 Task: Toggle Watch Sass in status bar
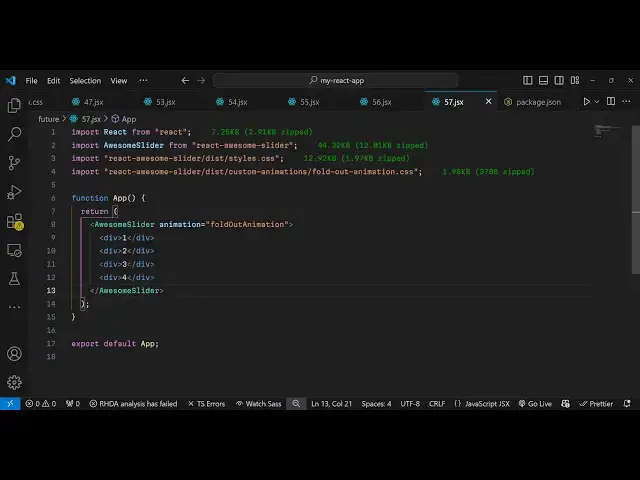259,404
